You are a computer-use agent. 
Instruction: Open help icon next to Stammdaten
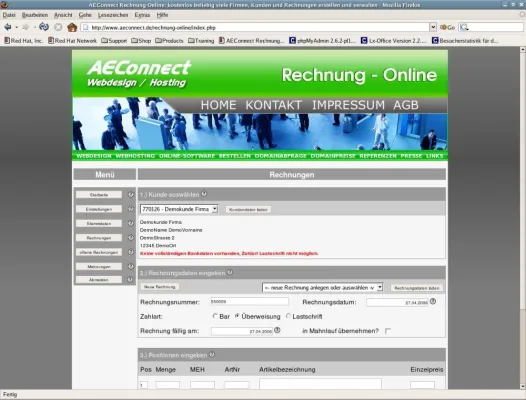click(131, 223)
